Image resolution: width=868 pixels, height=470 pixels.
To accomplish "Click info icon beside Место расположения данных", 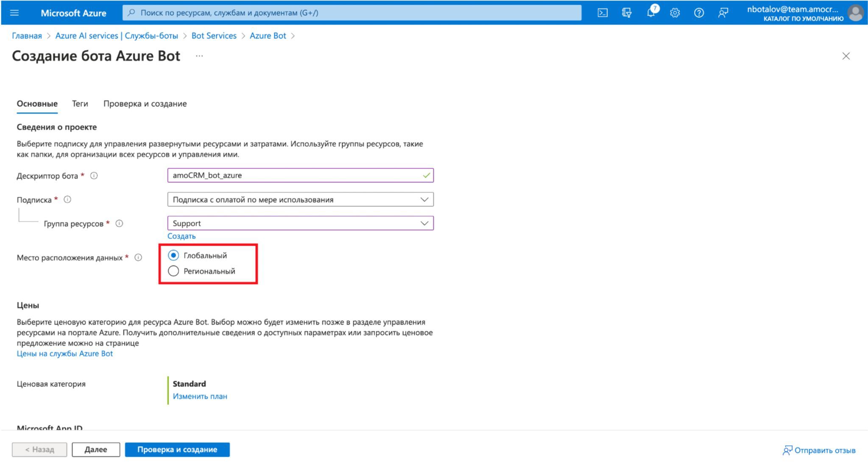I will (138, 257).
